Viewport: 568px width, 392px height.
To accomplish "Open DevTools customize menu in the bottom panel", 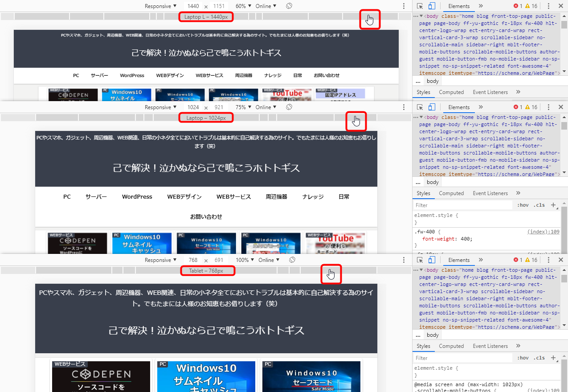I will [x=548, y=260].
